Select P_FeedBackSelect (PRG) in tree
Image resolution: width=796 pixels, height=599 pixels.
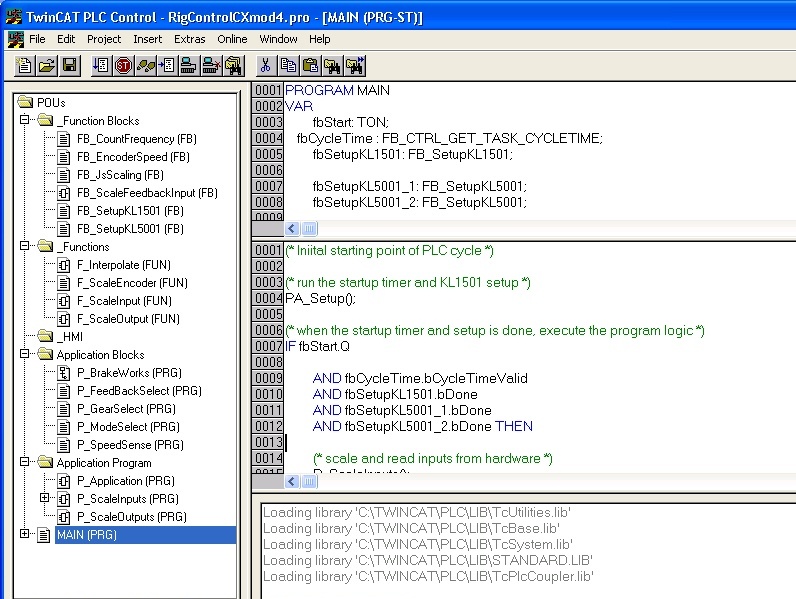tap(139, 391)
